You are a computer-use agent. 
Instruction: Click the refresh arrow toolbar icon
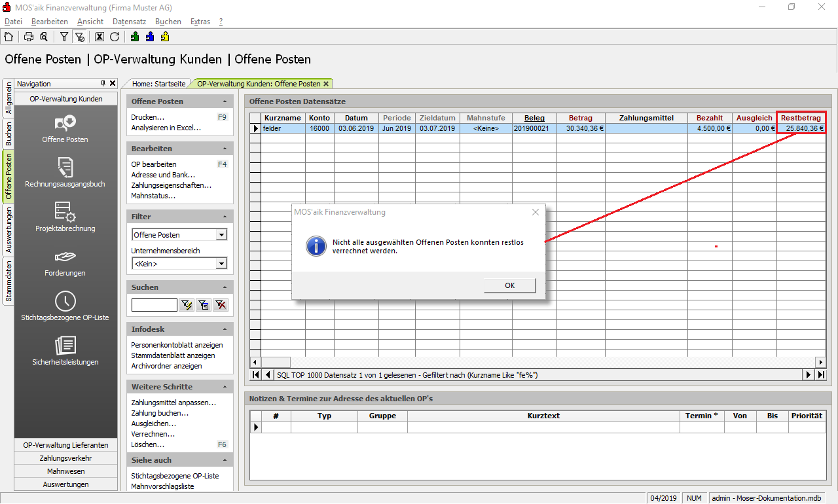point(115,37)
